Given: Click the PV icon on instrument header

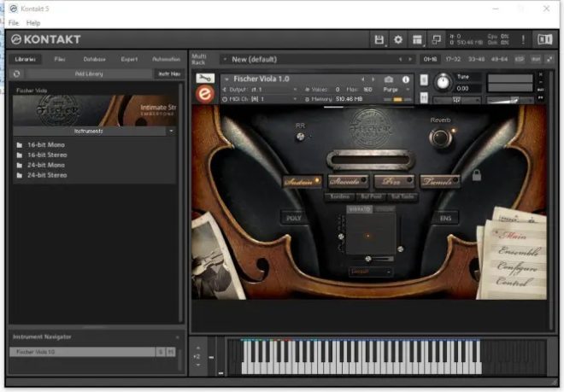Looking at the screenshot, I should coord(540,97).
